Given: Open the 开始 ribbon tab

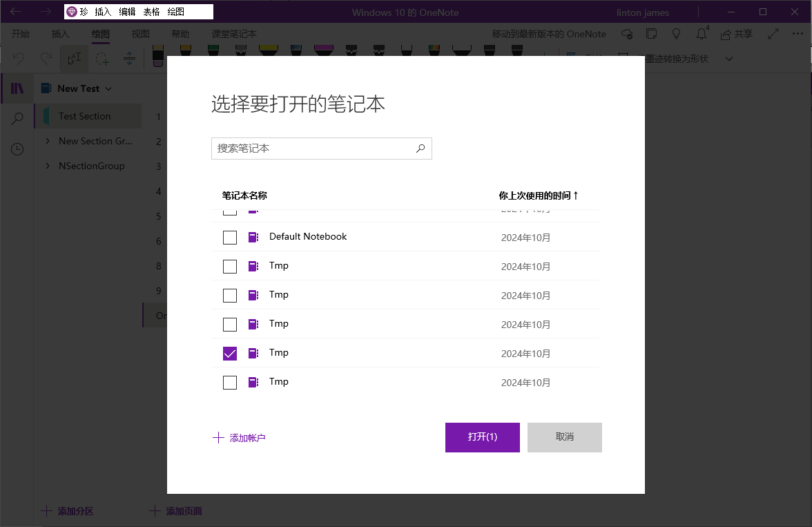Looking at the screenshot, I should pyautogui.click(x=20, y=34).
